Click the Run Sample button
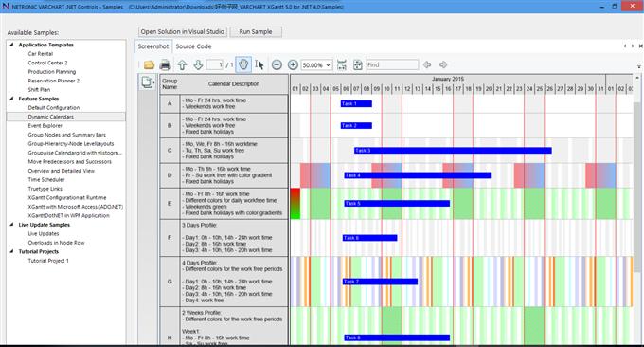 pyautogui.click(x=256, y=31)
